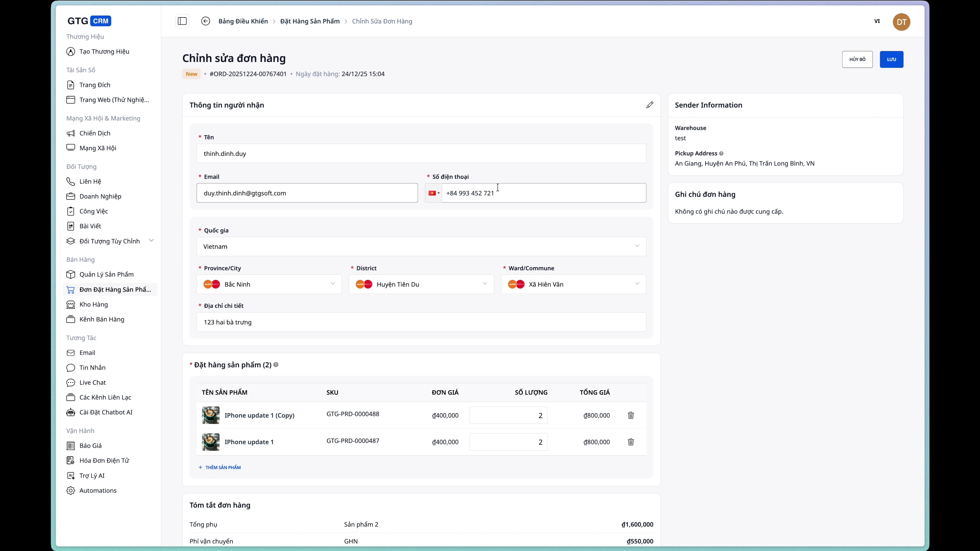The height and width of the screenshot is (551, 980).
Task: Click the LƯU save button
Action: click(891, 59)
